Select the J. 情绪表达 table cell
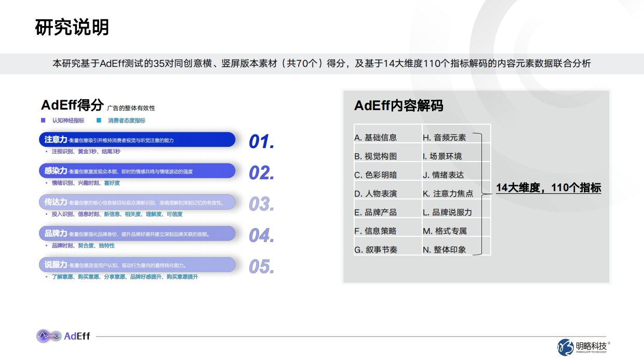The image size is (644, 362). pos(457,171)
